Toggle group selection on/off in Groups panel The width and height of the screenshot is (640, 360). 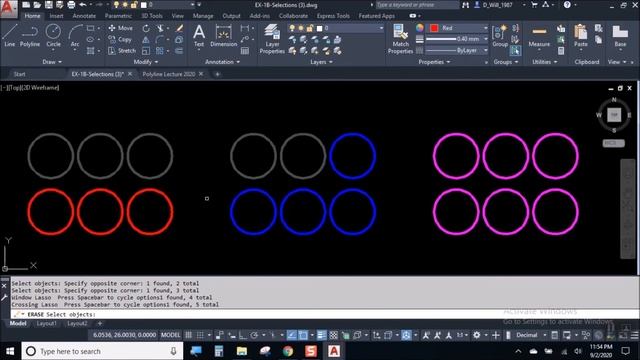[x=515, y=51]
